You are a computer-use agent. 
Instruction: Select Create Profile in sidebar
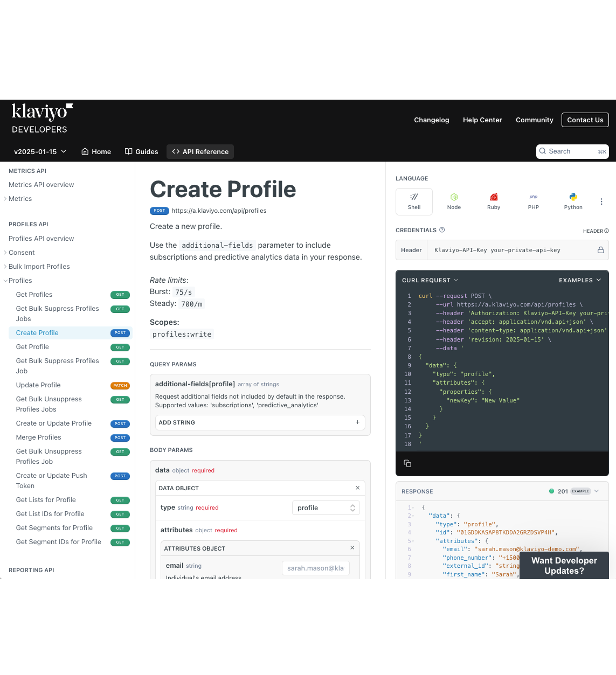[x=71, y=333]
